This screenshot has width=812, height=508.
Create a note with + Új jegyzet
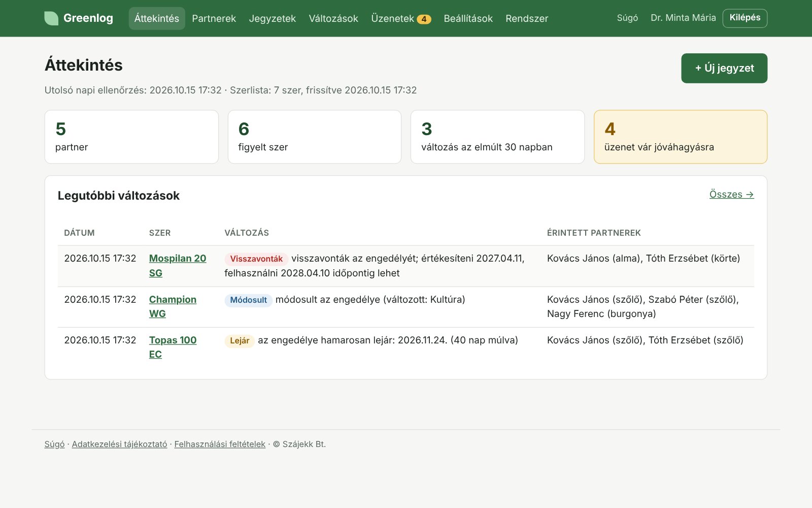coord(724,68)
